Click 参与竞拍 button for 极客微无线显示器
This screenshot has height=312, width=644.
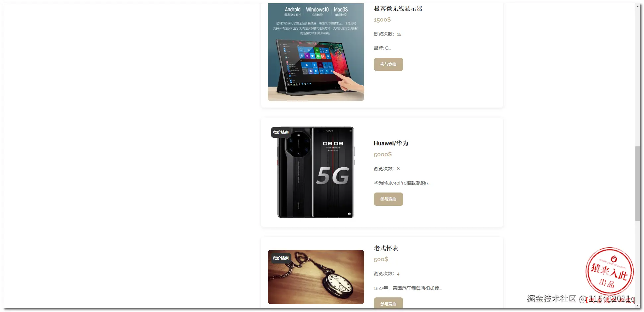tap(388, 64)
